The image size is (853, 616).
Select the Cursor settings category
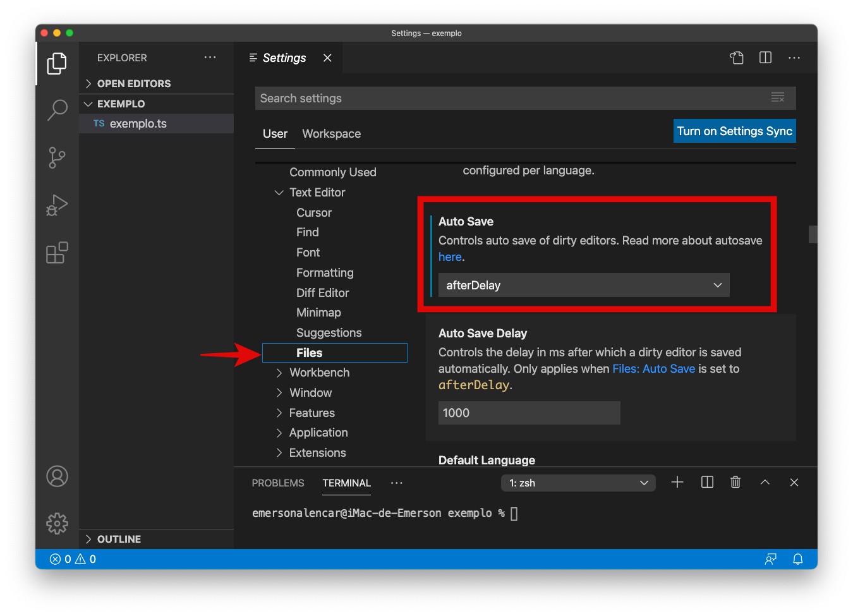pos(314,213)
